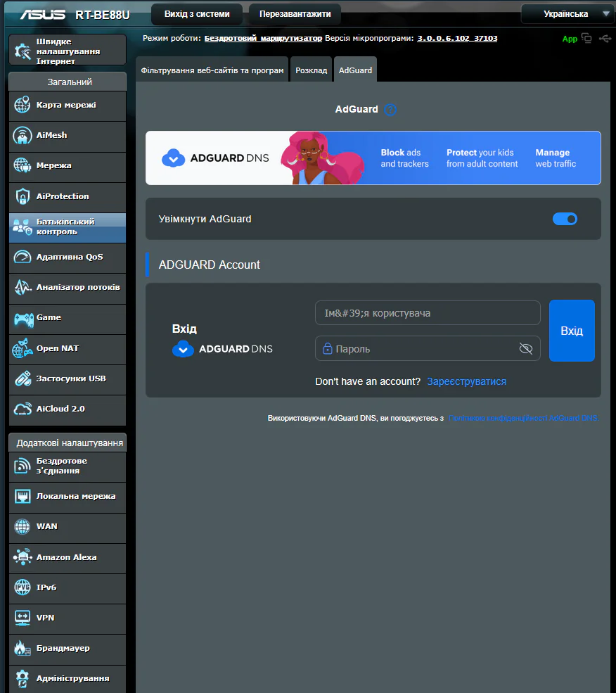Focus the Пароль password field
Screen dimensions: 616x693
(428, 349)
